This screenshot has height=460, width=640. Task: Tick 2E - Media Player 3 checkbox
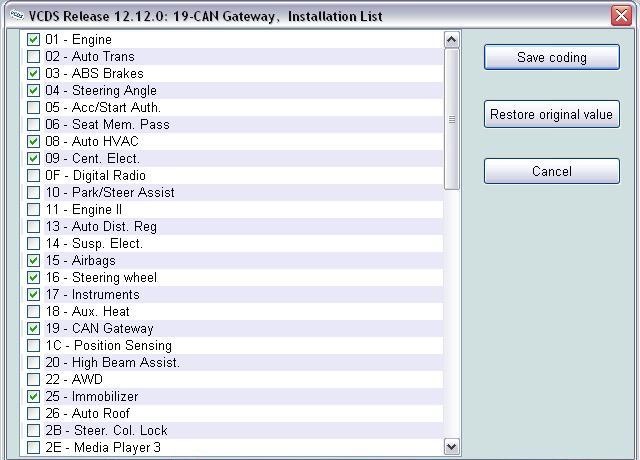(33, 448)
